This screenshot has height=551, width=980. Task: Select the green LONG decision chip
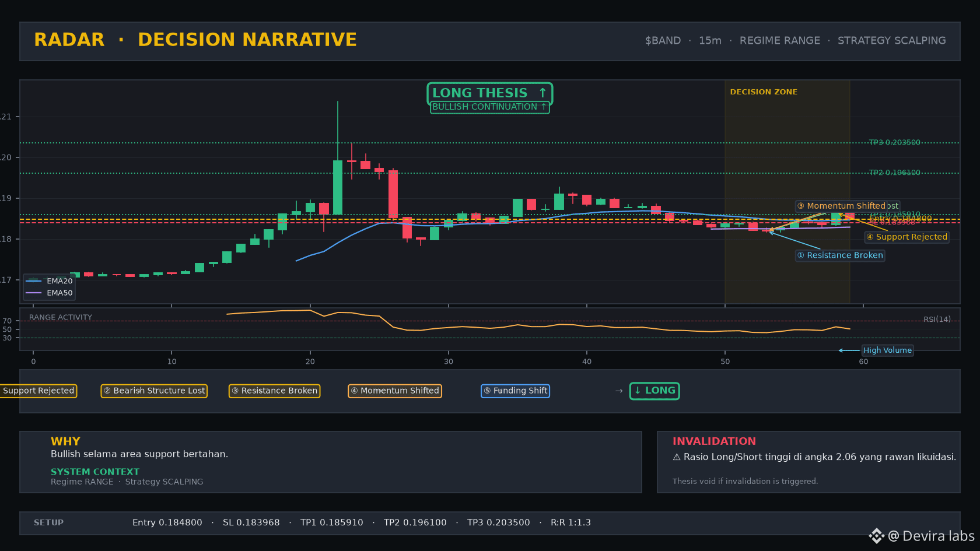tap(654, 391)
